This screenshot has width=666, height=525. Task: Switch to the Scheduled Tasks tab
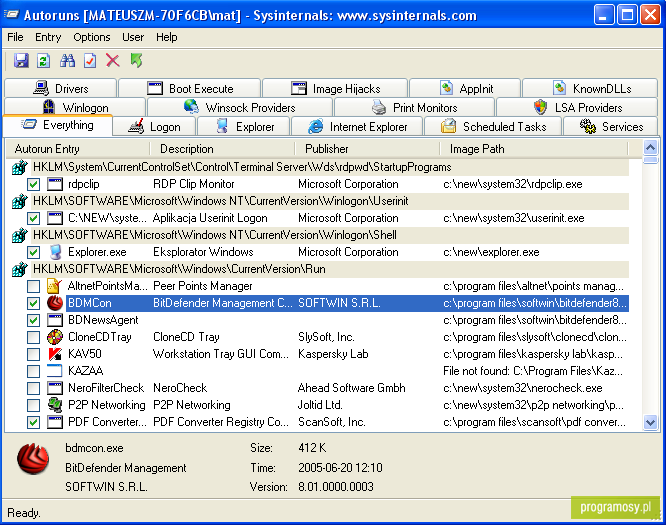tap(493, 127)
